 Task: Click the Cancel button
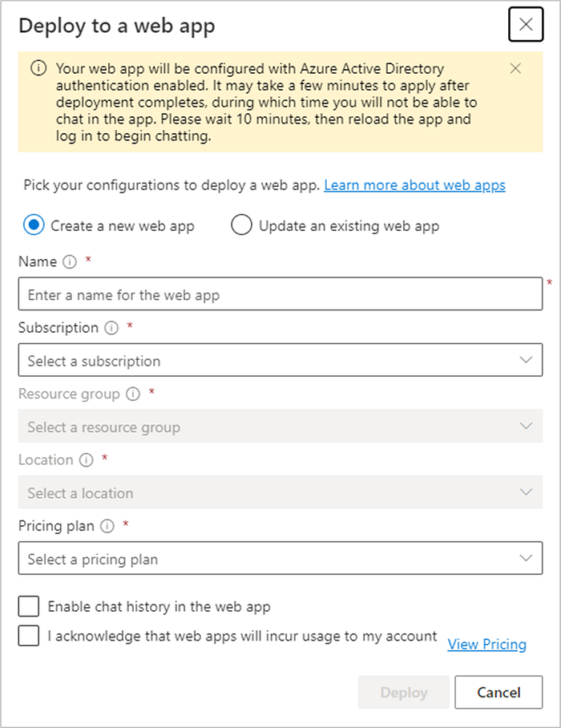(x=498, y=692)
